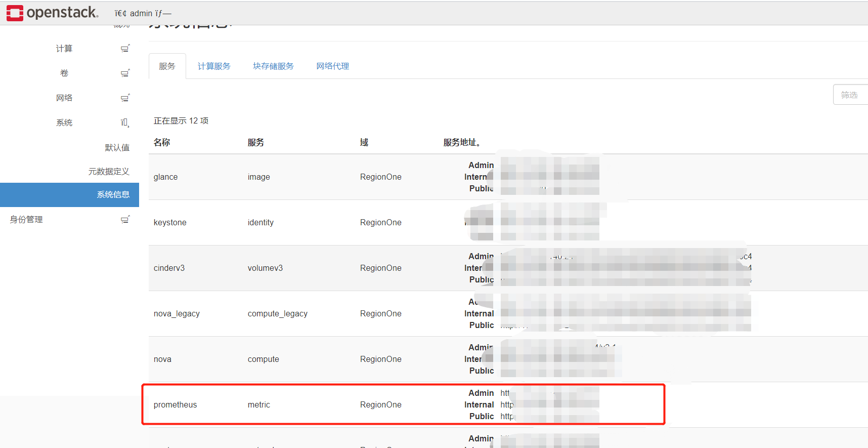Click the compute type cell in nova row
The image size is (868, 448).
[x=263, y=359]
